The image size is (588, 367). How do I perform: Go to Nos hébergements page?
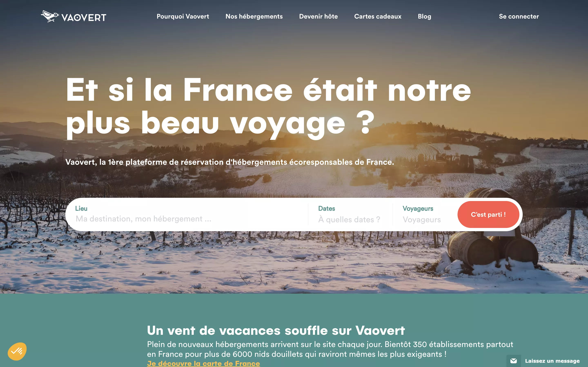[x=254, y=16]
